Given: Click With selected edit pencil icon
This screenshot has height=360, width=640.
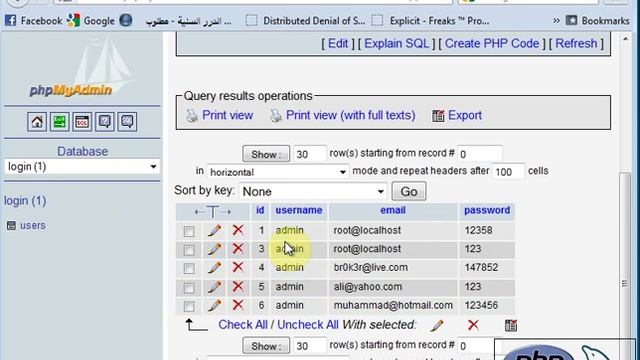Looking at the screenshot, I should [x=437, y=325].
